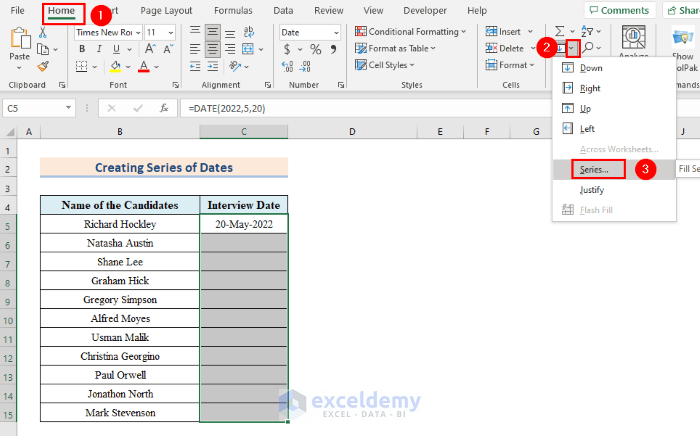Click the Copy icon
700x436 pixels.
43,49
